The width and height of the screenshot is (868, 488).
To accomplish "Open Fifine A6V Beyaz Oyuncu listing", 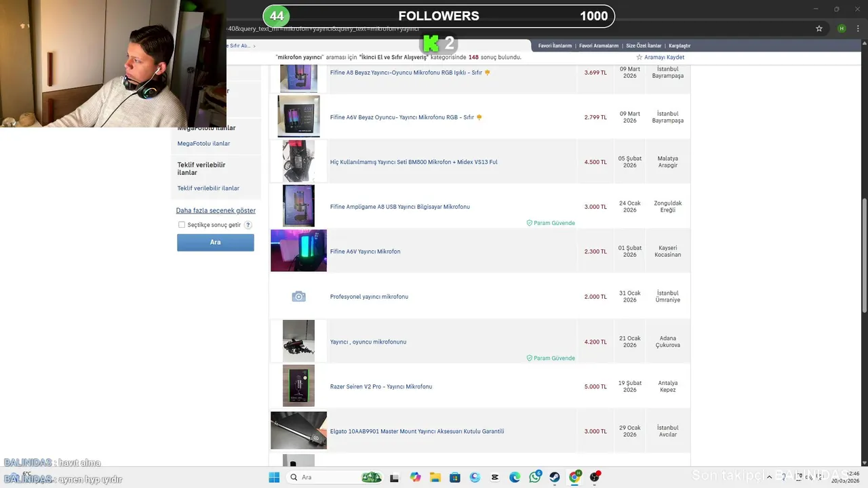I will tap(402, 117).
